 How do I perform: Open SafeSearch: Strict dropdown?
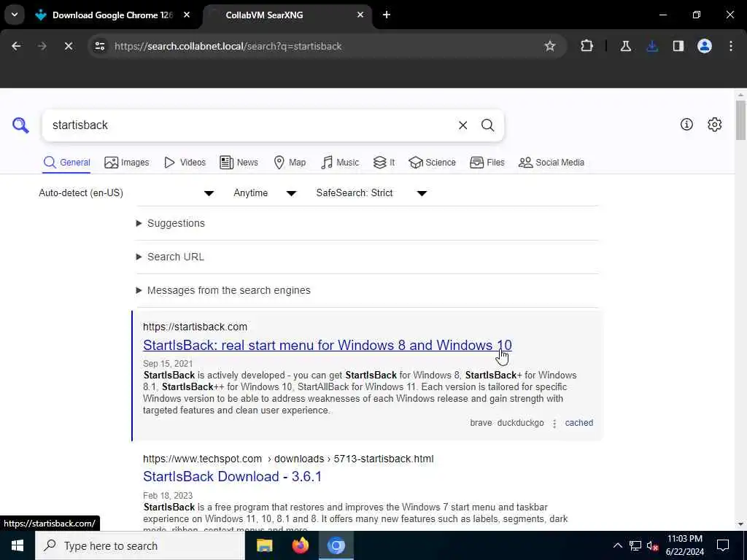(x=371, y=192)
